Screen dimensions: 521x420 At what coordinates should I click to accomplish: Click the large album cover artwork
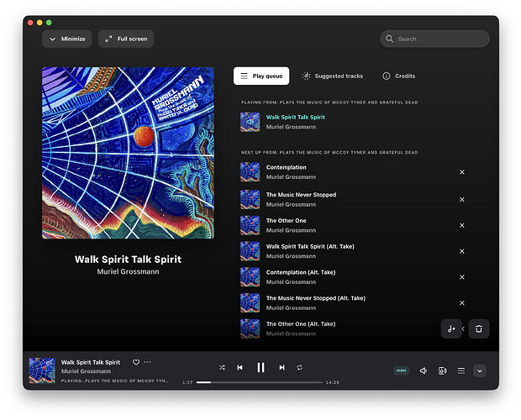pos(128,153)
